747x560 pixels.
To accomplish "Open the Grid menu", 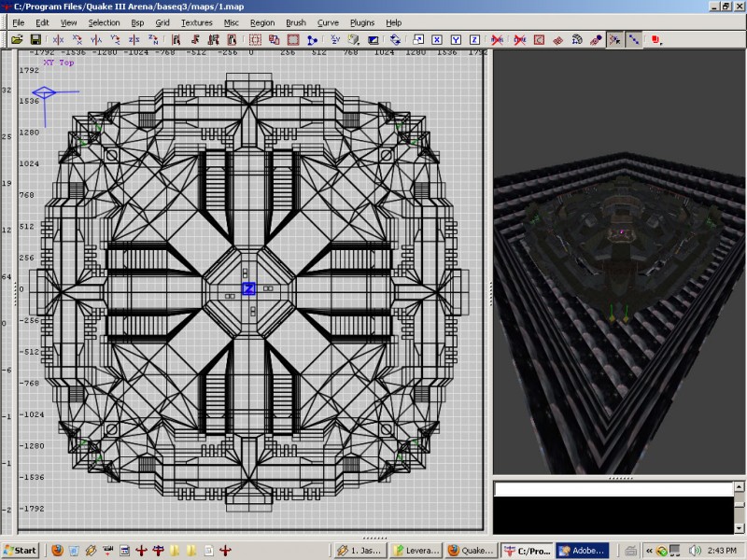I will pyautogui.click(x=162, y=22).
